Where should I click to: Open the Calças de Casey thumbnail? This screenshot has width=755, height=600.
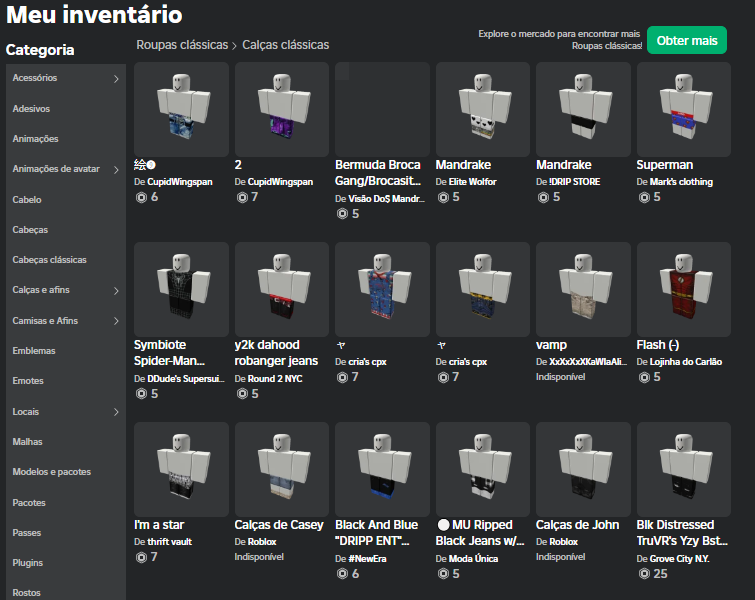click(282, 470)
